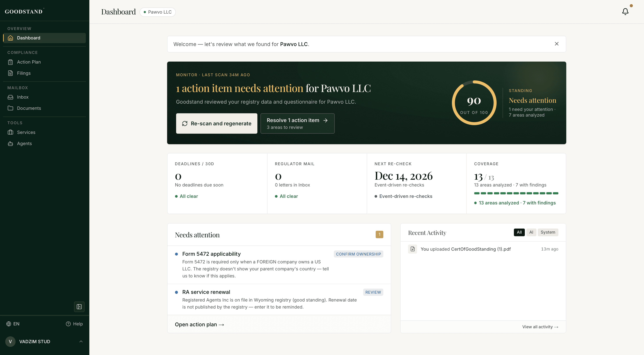Image resolution: width=644 pixels, height=355 pixels.
Task: Dismiss the welcome banner
Action: (557, 44)
